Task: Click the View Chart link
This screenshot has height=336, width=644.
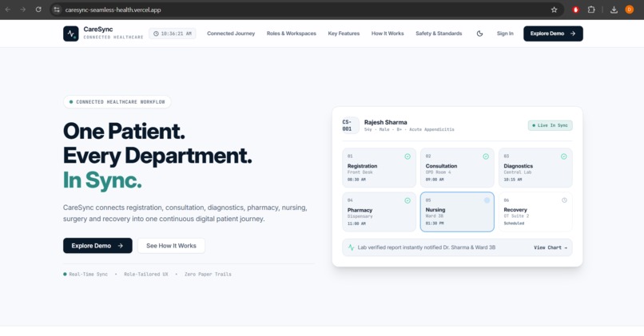Action: coord(551,247)
